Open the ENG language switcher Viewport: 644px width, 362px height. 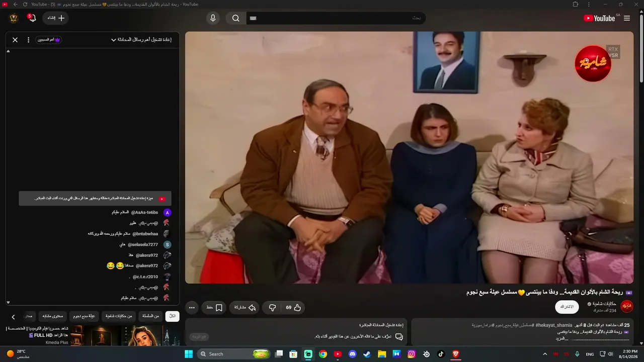(590, 354)
